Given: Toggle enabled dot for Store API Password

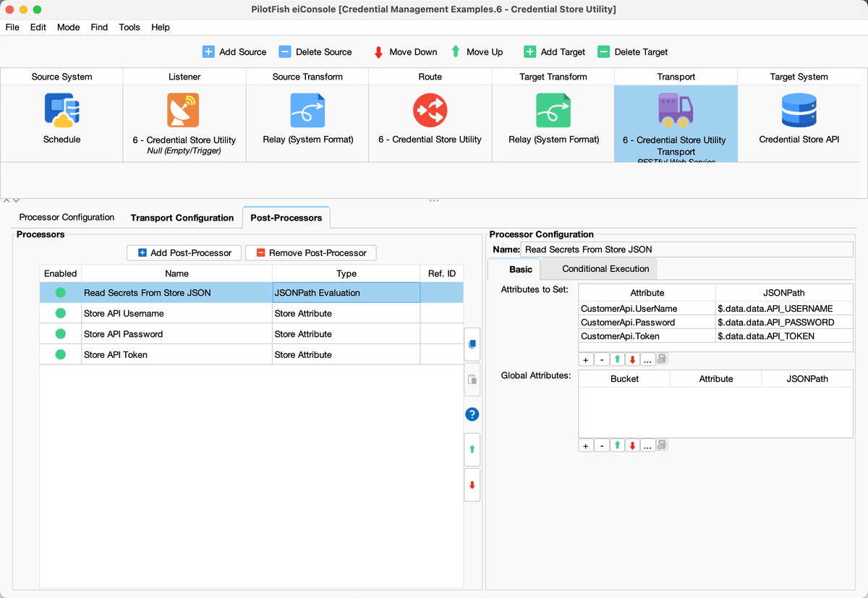Looking at the screenshot, I should [x=60, y=334].
